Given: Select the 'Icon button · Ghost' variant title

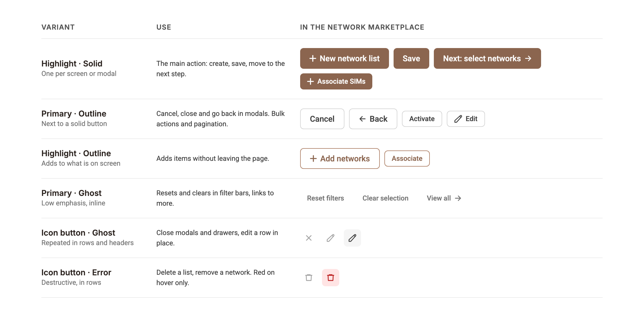Looking at the screenshot, I should (78, 233).
